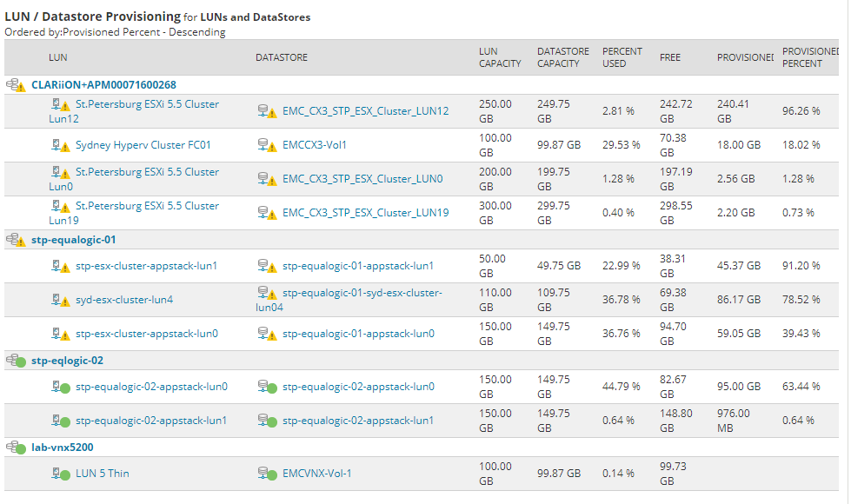851x504 pixels.
Task: Open St.Petersburg ESXi 5.5 Cluster Lun12 link
Action: coord(134,111)
